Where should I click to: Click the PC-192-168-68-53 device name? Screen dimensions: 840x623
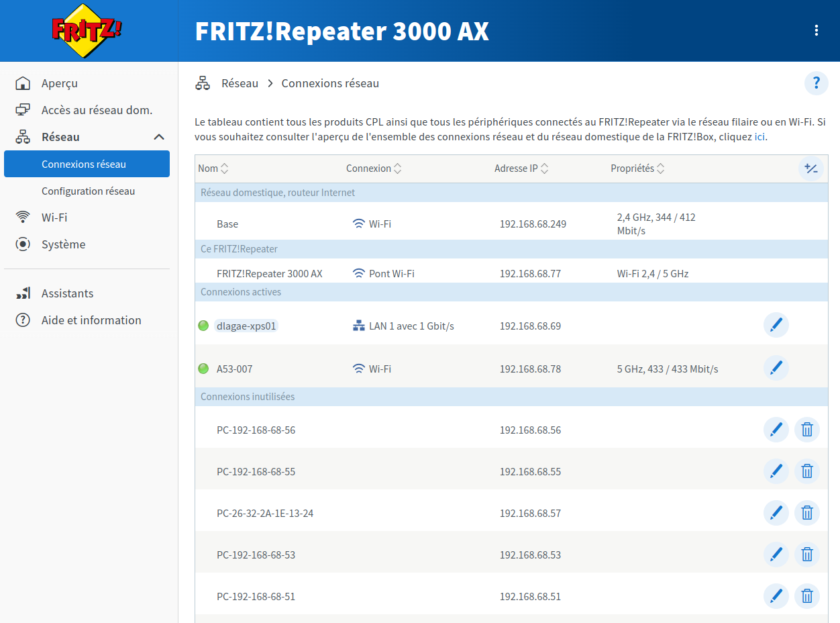(x=256, y=555)
